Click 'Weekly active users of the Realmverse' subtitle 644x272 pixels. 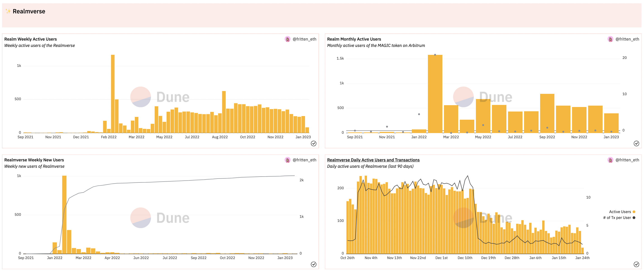(x=40, y=46)
